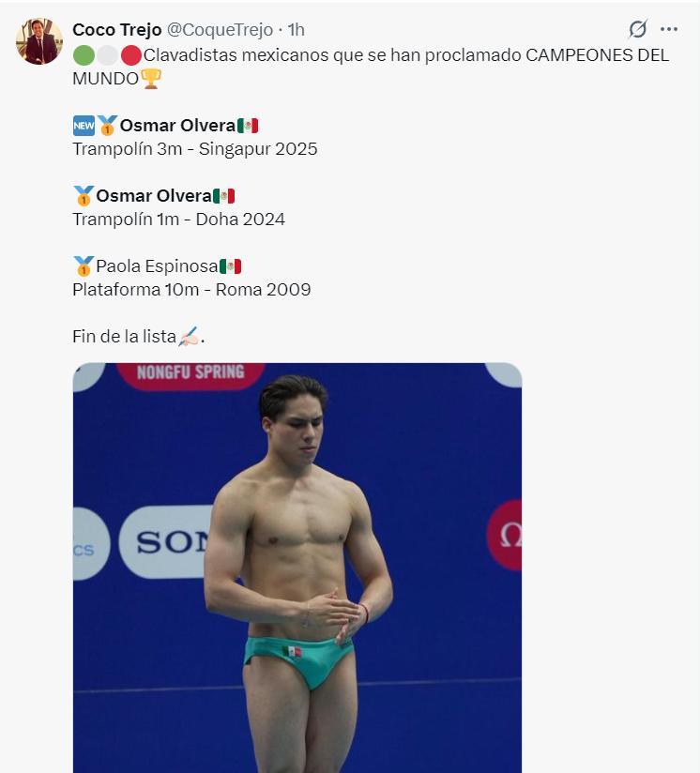This screenshot has width=700, height=773.
Task: Open the @CoqueTrejo handle link
Action: coord(220,30)
